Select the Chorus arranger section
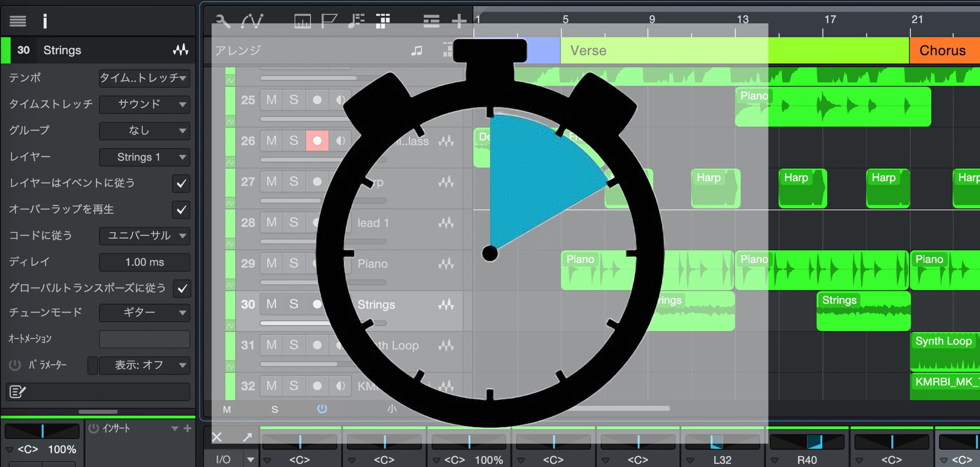The height and width of the screenshot is (467, 980). (x=945, y=50)
